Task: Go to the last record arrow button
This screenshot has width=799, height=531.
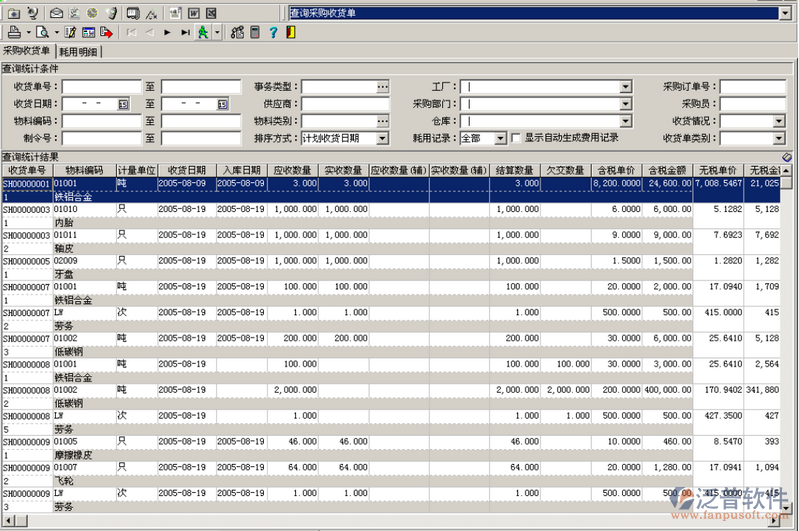Action: click(186, 32)
